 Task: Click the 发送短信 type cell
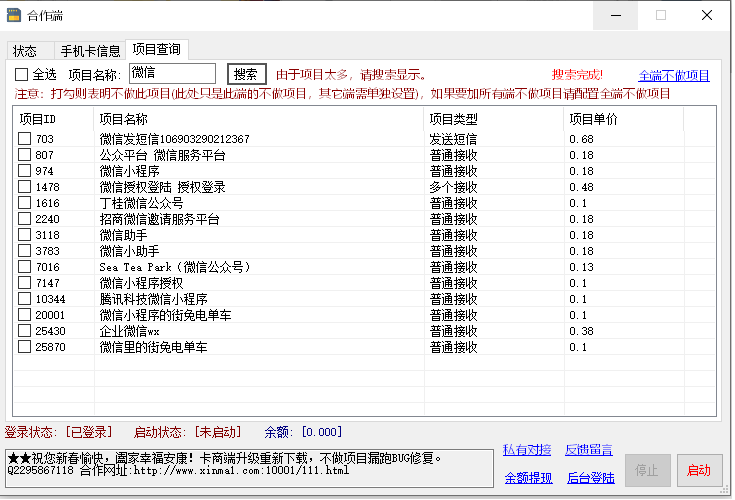pyautogui.click(x=453, y=139)
